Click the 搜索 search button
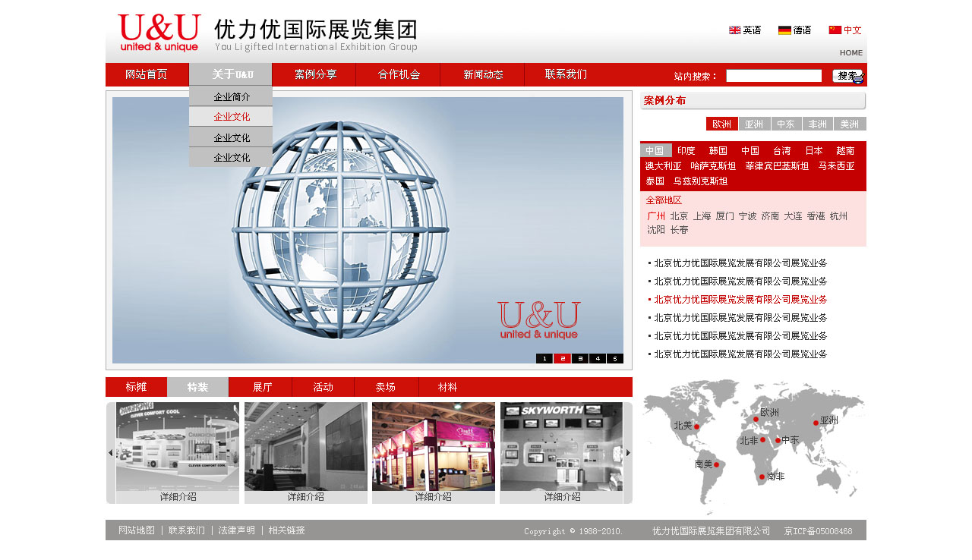 tap(847, 76)
